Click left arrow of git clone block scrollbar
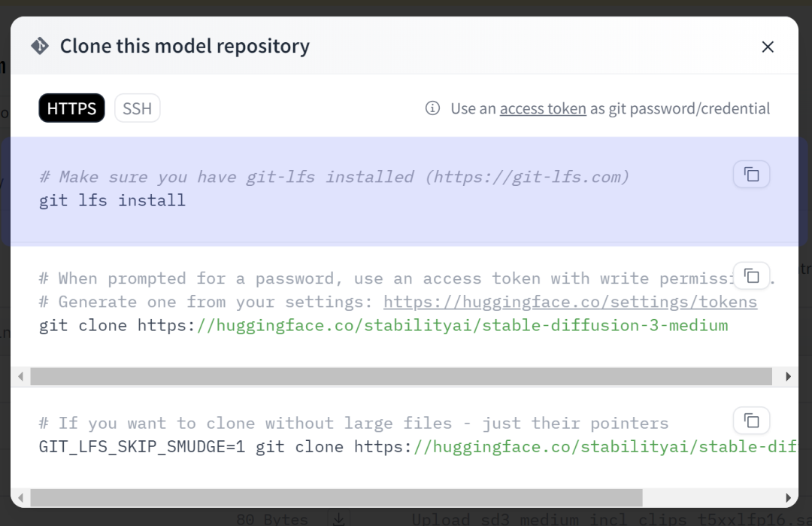Image resolution: width=812 pixels, height=526 pixels. point(21,376)
